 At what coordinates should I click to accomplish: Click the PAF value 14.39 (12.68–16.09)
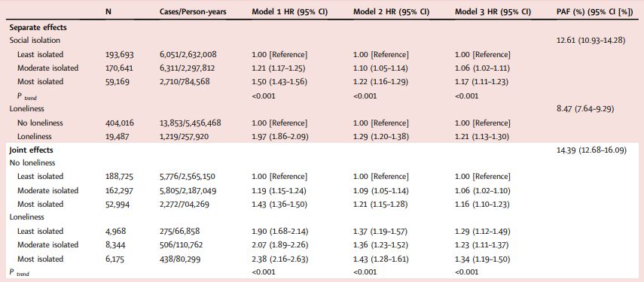(x=591, y=150)
